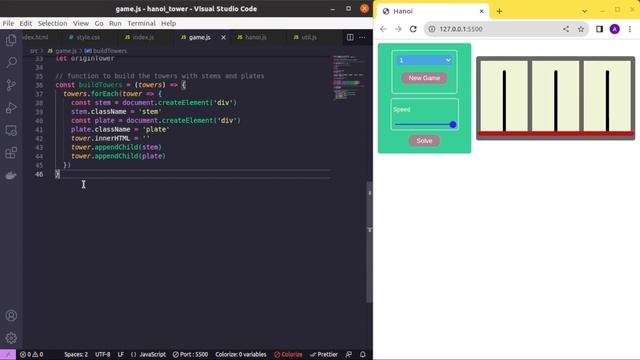The height and width of the screenshot is (360, 640).
Task: View site information icon in the address bar
Action: coord(432,29)
